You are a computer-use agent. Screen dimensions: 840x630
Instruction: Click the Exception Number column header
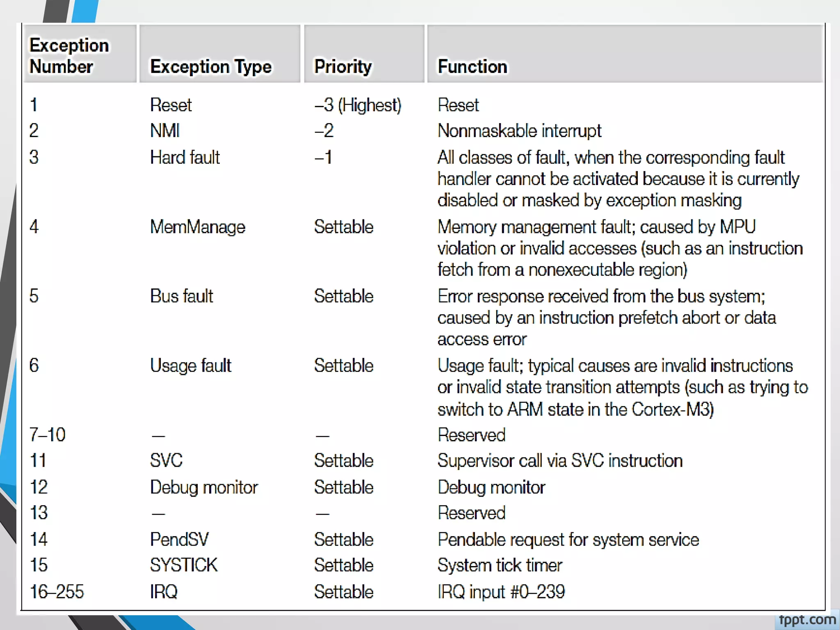[69, 56]
